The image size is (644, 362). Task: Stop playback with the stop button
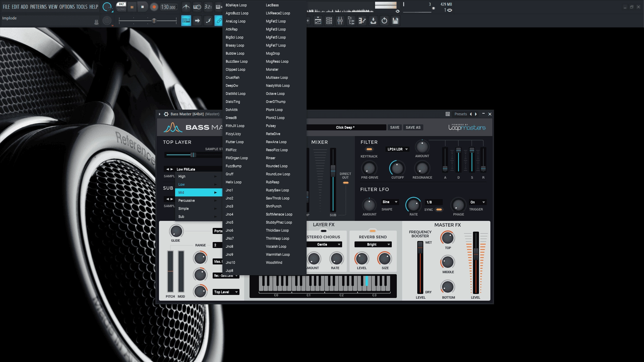(x=143, y=7)
